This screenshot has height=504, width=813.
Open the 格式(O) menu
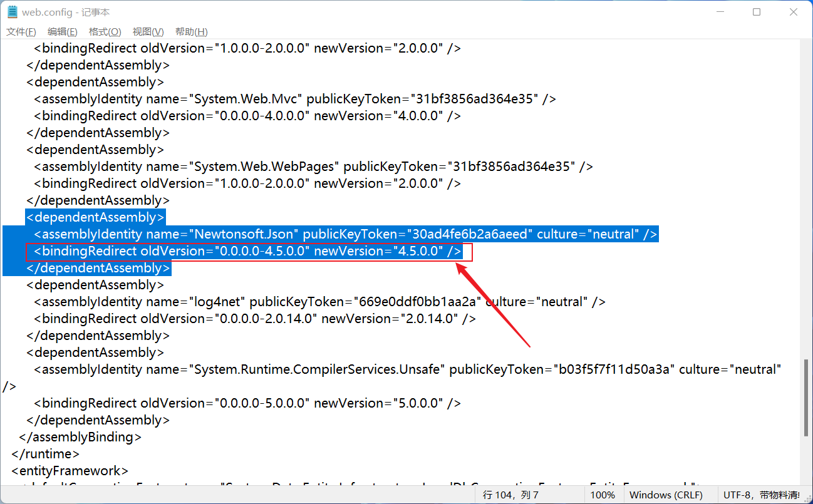click(x=105, y=32)
